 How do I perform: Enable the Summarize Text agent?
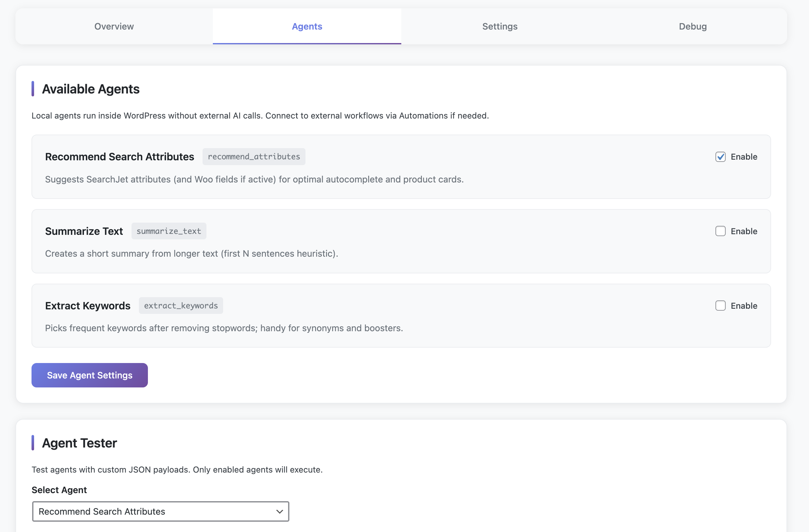click(x=720, y=231)
